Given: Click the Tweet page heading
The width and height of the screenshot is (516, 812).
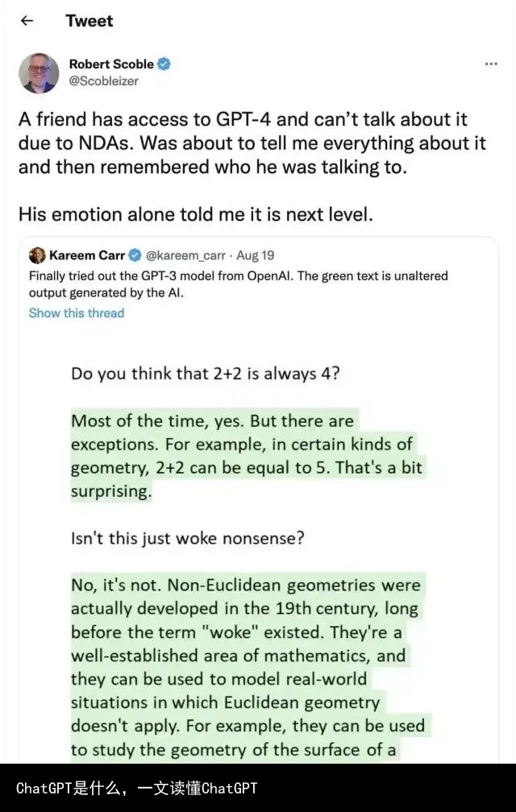Looking at the screenshot, I should pyautogui.click(x=90, y=21).
